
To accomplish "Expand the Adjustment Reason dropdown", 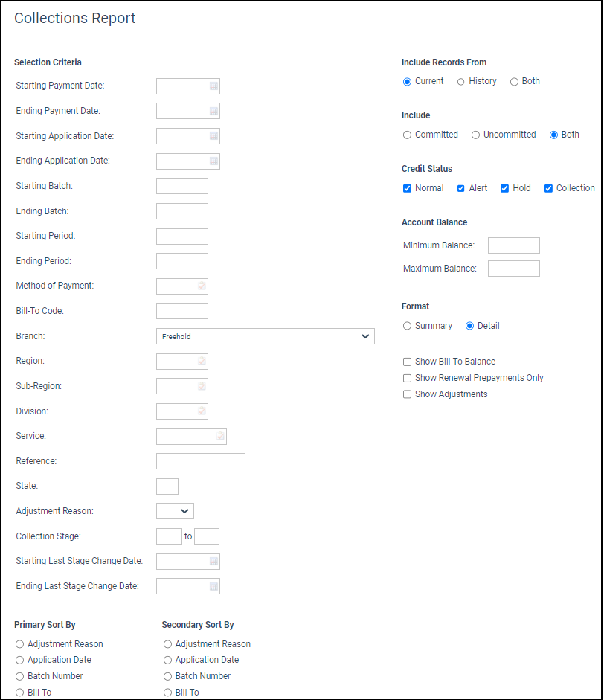I will [x=175, y=511].
